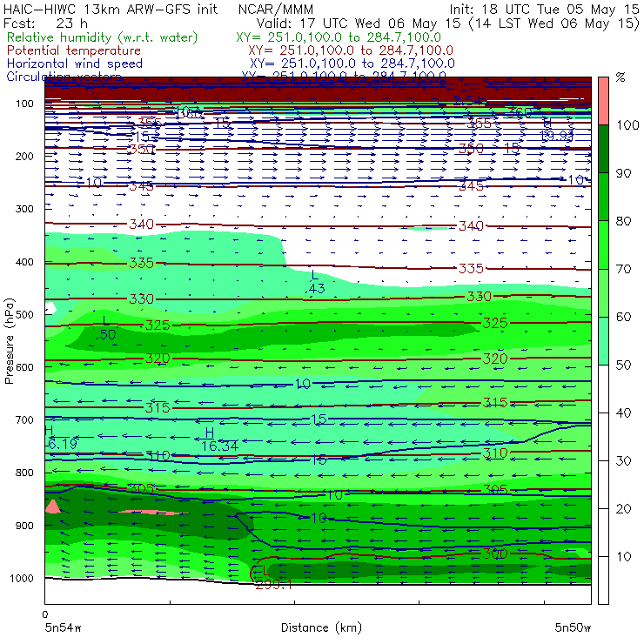Click the red XY coordinates text line
This screenshot has width=644, height=644.
point(351,50)
